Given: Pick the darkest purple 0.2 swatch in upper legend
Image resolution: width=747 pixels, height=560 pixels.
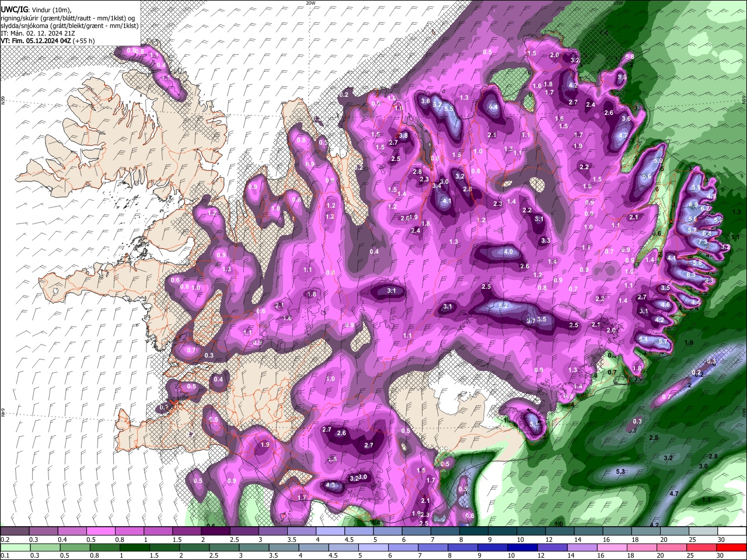Looking at the screenshot, I should tap(15, 531).
